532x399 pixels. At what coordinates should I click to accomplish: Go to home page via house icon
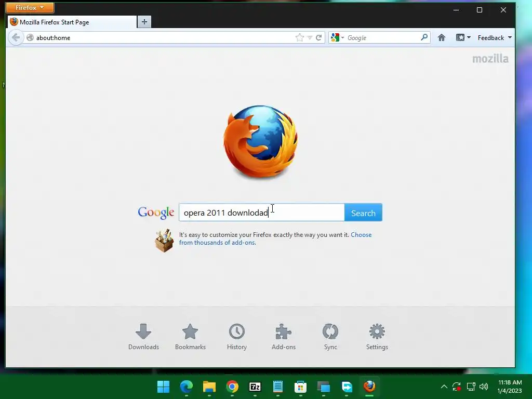pyautogui.click(x=442, y=37)
